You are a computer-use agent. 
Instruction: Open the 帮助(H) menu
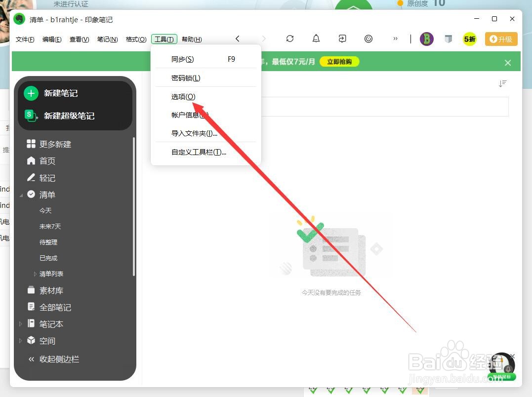tap(192, 40)
